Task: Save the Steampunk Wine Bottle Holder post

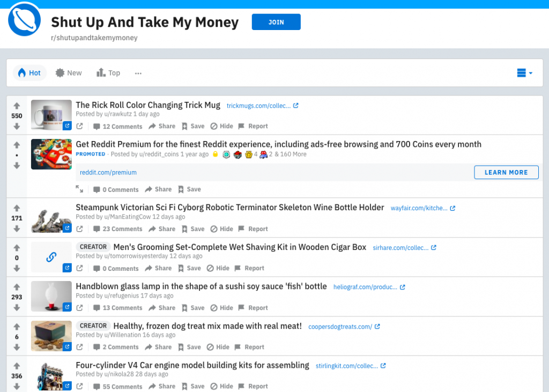Action: [x=193, y=229]
